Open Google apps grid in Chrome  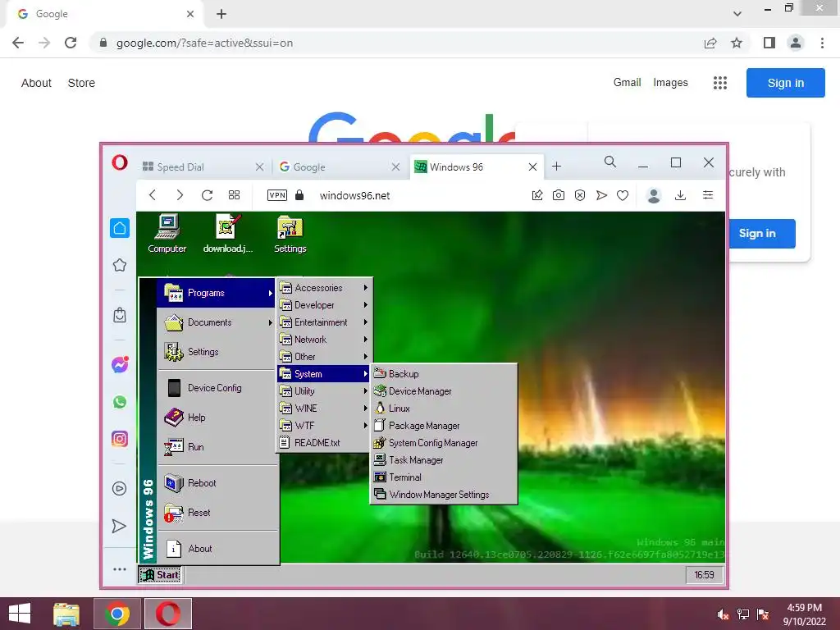click(720, 83)
